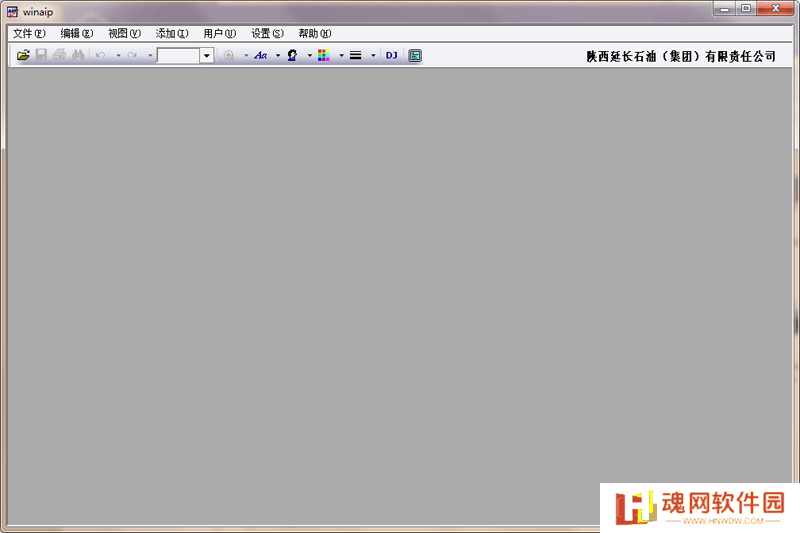Expand the dropdown arrow beside the Aa icon
The width and height of the screenshot is (800, 533).
(x=278, y=55)
